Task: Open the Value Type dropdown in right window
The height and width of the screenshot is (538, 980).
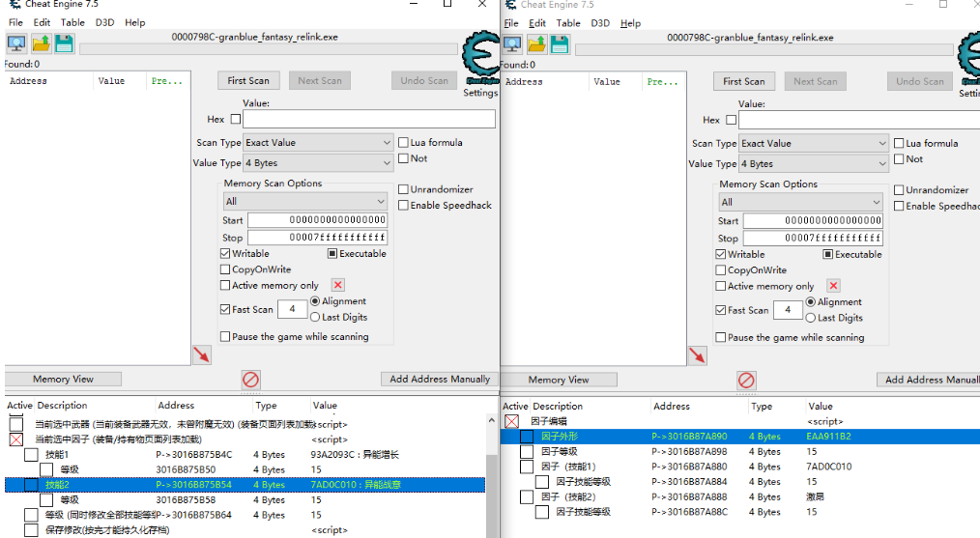Action: (x=813, y=164)
